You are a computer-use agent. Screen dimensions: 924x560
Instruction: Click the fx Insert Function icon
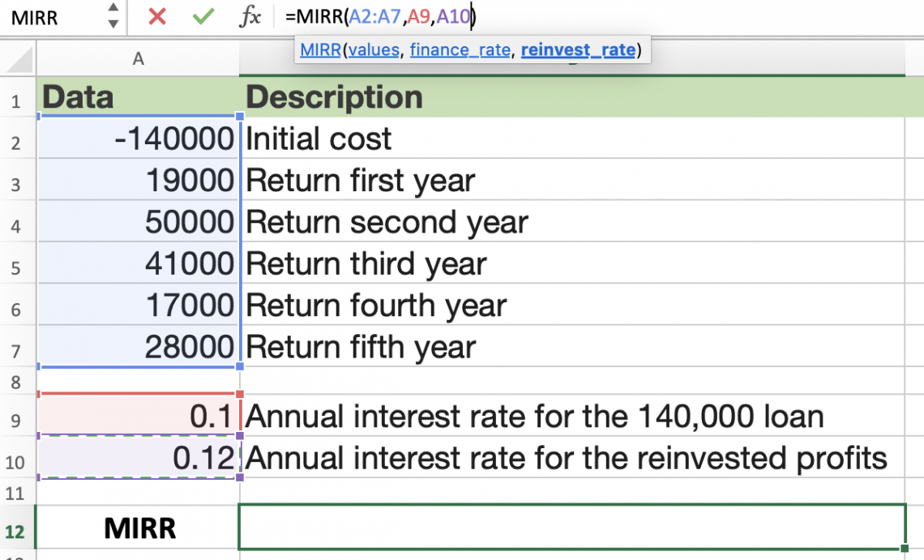252,16
